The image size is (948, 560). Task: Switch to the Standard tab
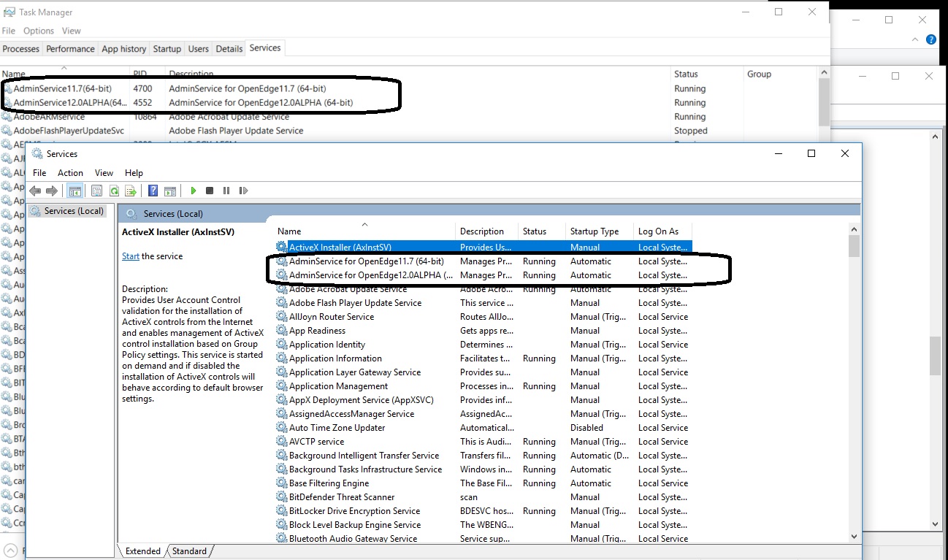[188, 551]
